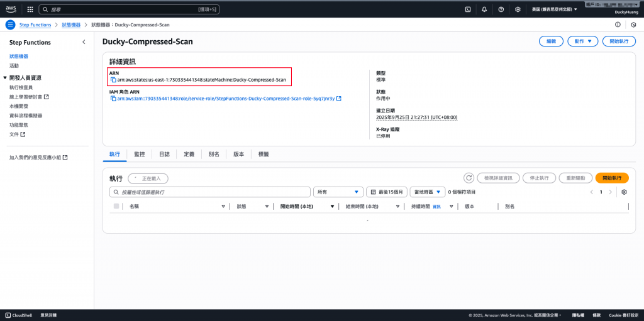Open 功能聚焦 in the sidebar
The width and height of the screenshot is (644, 321).
coord(19,125)
